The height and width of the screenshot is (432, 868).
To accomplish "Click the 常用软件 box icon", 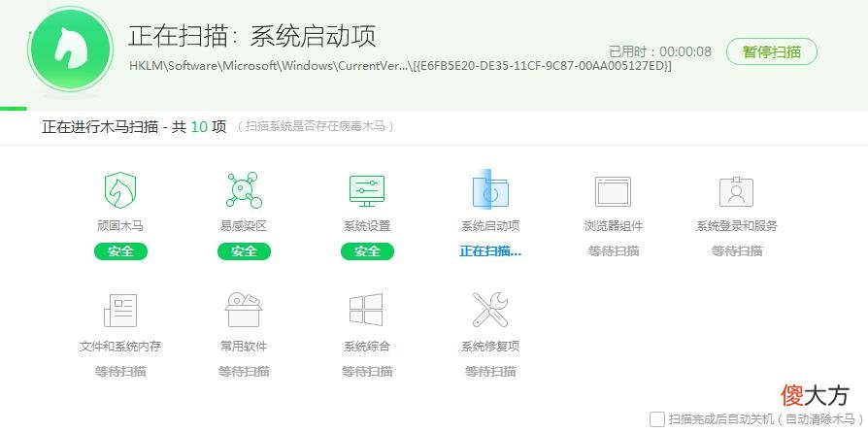I will (x=244, y=310).
